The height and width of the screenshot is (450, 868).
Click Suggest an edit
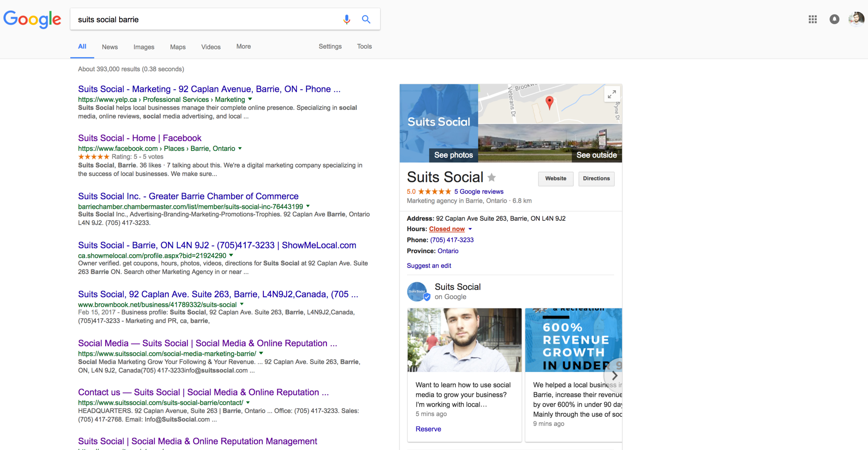click(x=429, y=266)
